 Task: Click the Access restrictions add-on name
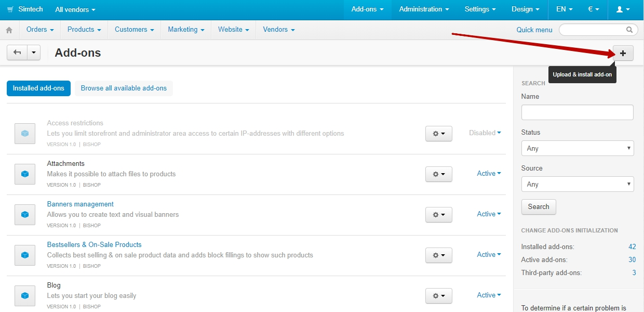tap(75, 123)
